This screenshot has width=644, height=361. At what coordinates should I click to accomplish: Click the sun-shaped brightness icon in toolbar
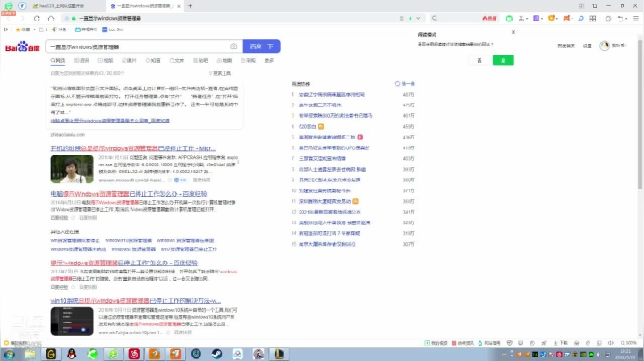[x=608, y=19]
